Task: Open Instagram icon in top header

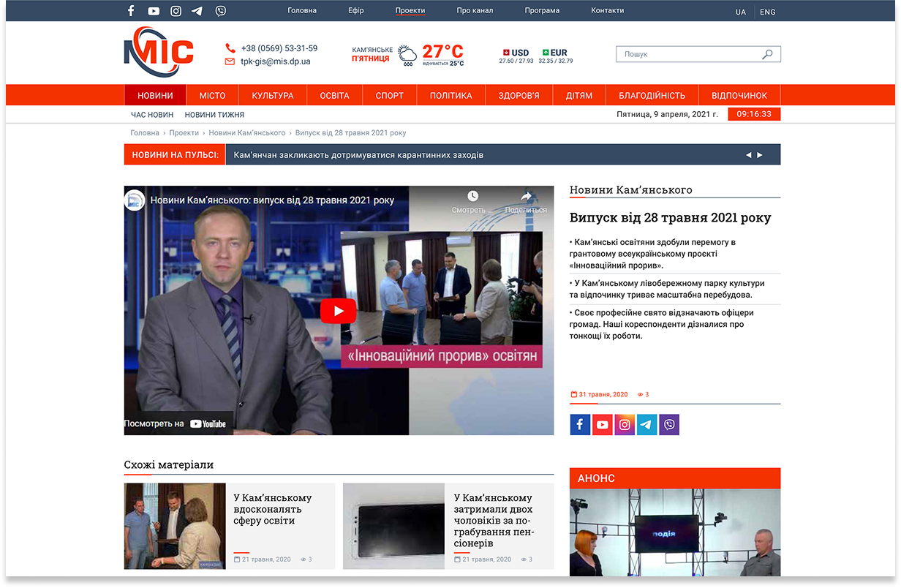Action: (x=176, y=11)
